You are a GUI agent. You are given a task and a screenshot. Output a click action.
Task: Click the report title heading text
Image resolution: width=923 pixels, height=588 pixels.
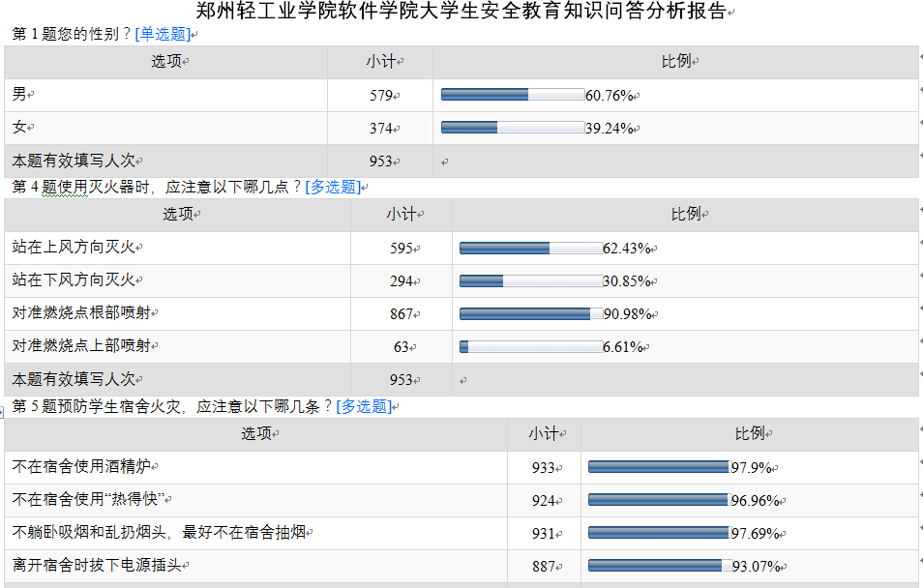[x=461, y=12]
